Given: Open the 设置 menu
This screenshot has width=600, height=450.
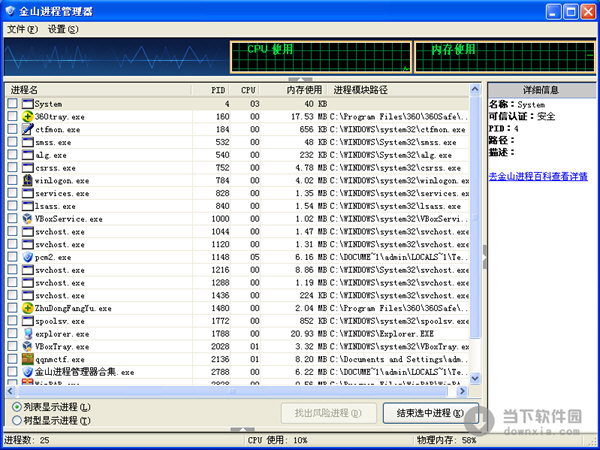Looking at the screenshot, I should [63, 29].
